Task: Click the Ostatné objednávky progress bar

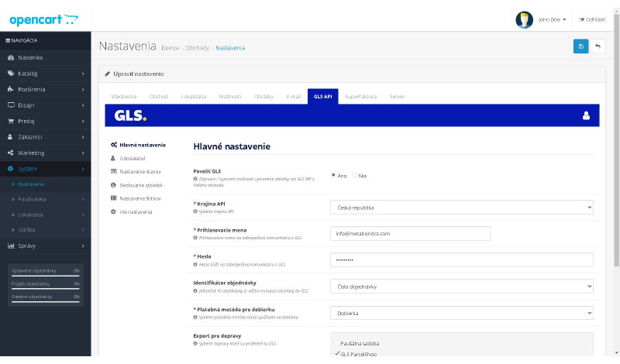Action: coord(46,302)
